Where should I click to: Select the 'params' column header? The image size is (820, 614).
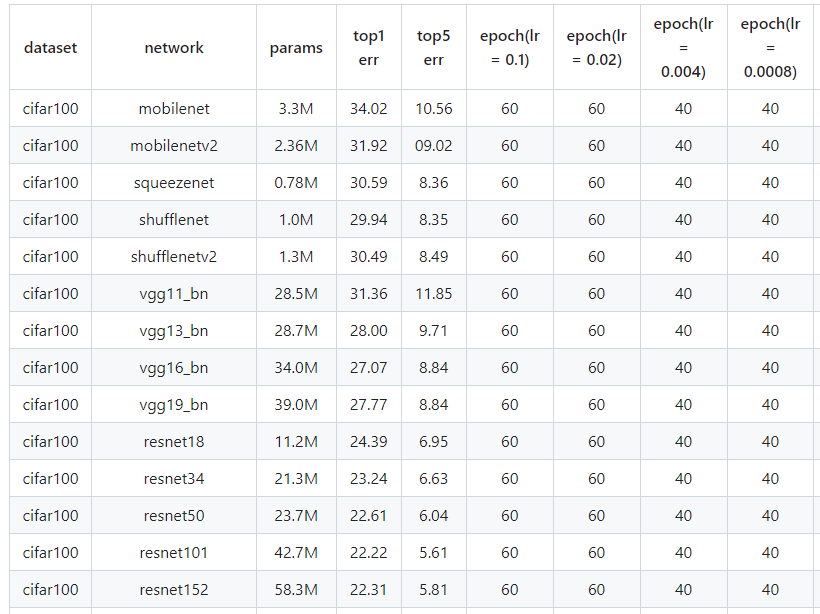[x=296, y=48]
